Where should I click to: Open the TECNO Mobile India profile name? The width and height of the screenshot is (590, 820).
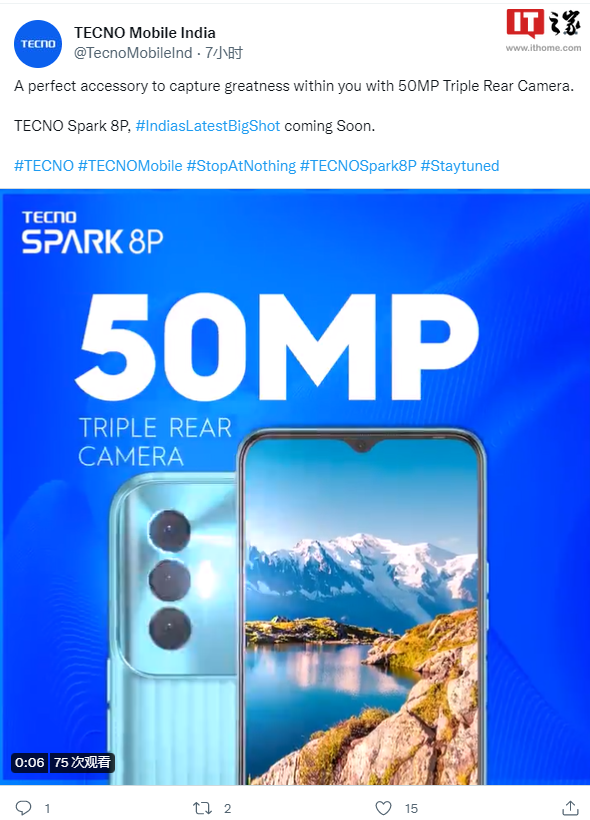click(x=145, y=33)
